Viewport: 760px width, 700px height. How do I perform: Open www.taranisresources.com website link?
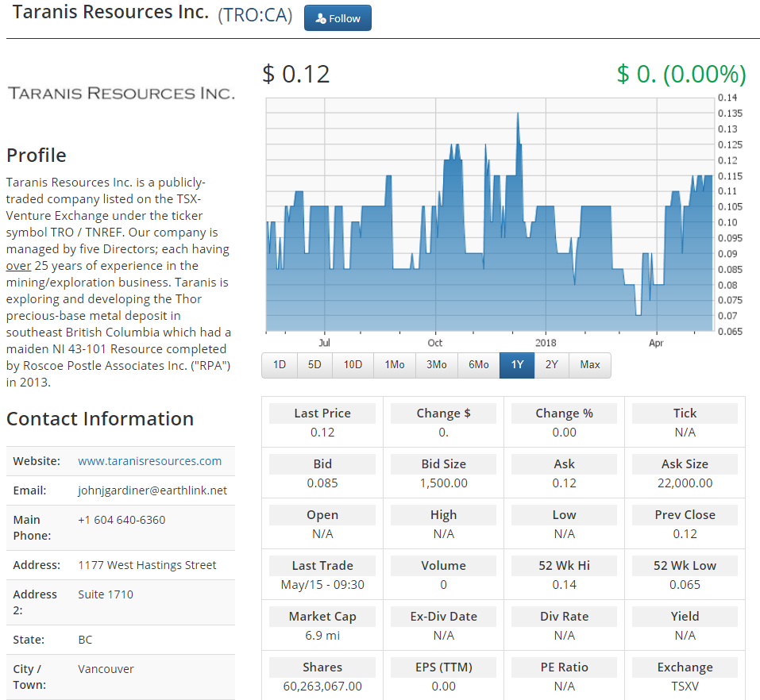(x=150, y=461)
